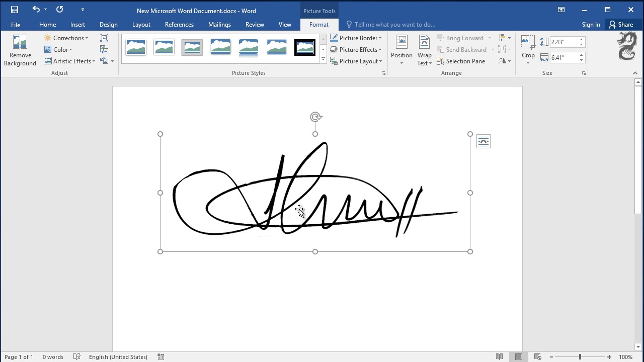644x362 pixels.
Task: Click the zoom slider in status bar
Action: 580,357
